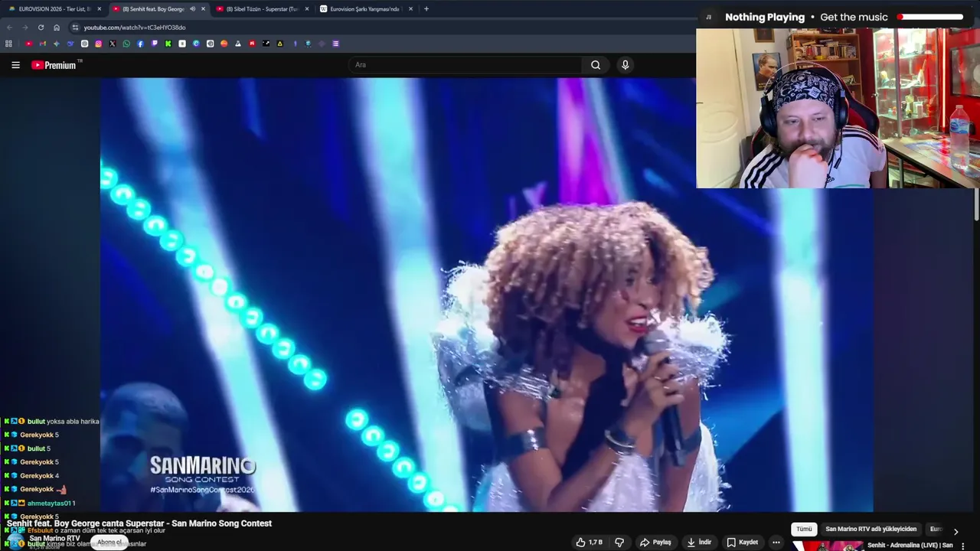The height and width of the screenshot is (551, 980).
Task: Show more chips with right chevron
Action: coord(955,531)
